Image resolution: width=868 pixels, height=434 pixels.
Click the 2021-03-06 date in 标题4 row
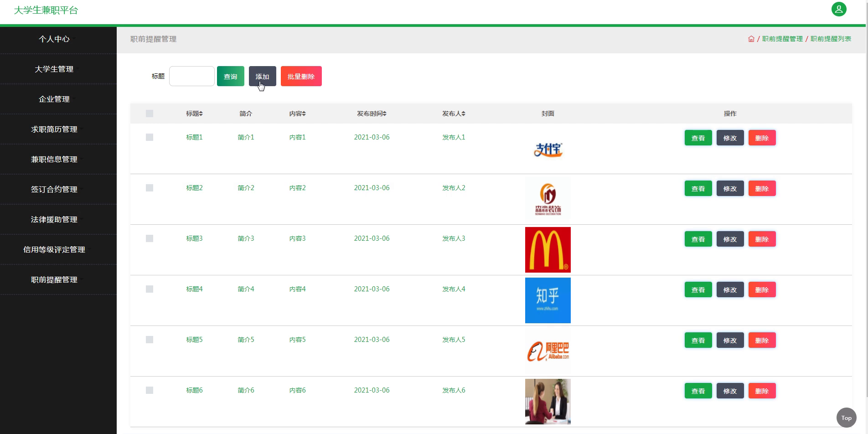pyautogui.click(x=372, y=289)
